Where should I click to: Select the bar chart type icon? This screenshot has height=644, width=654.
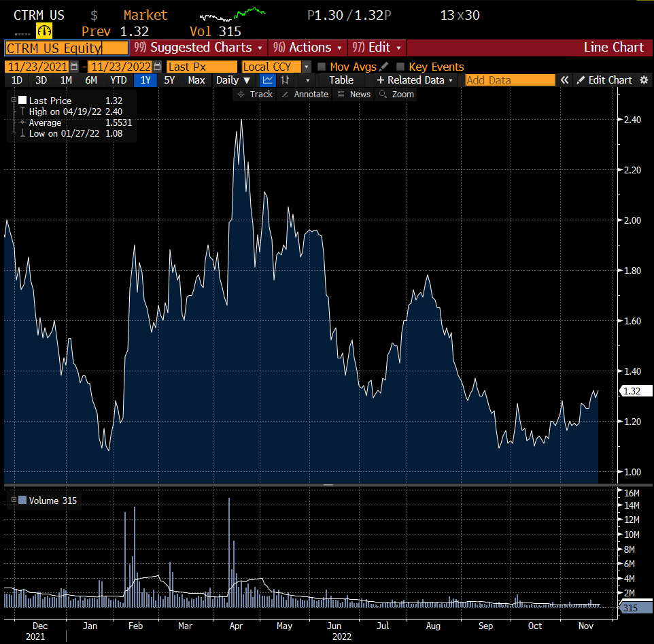[286, 80]
